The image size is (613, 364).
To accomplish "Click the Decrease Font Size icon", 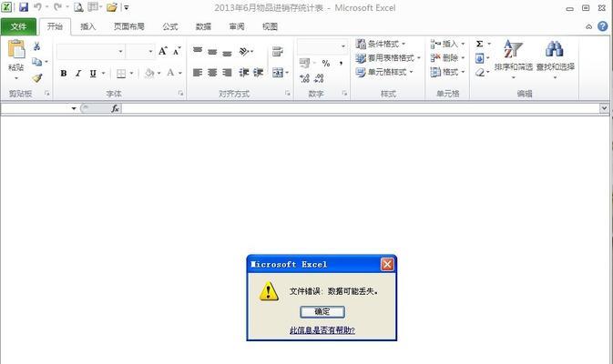I will 177,51.
